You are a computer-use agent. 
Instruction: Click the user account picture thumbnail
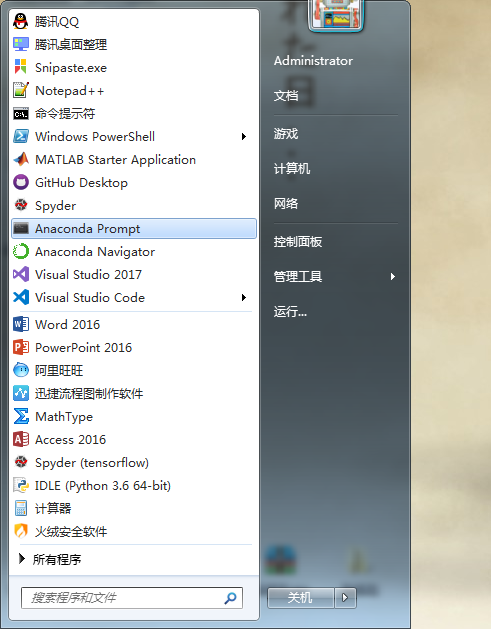[x=336, y=15]
